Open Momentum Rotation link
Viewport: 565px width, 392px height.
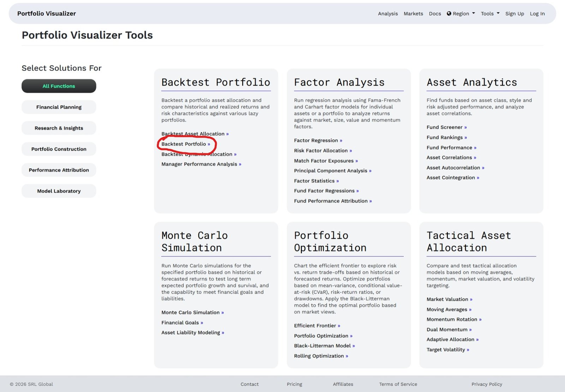454,319
